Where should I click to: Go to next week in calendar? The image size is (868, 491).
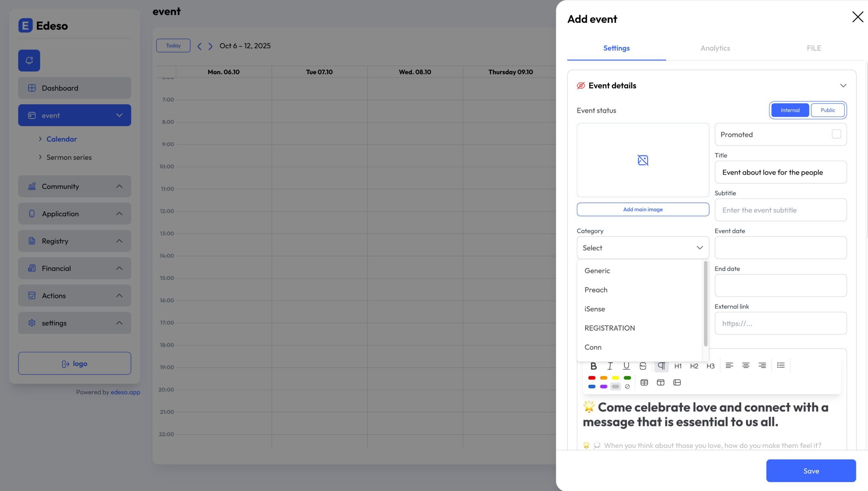[x=211, y=46]
